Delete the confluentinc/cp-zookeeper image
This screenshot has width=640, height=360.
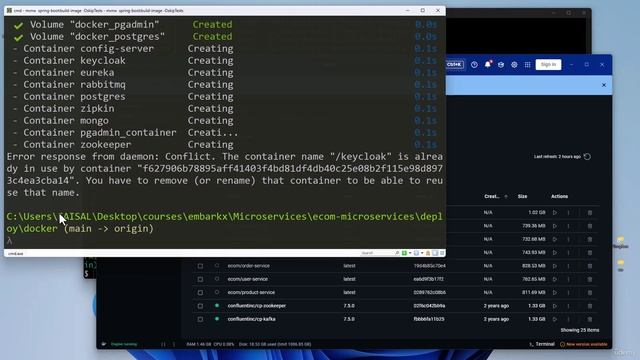(590, 306)
